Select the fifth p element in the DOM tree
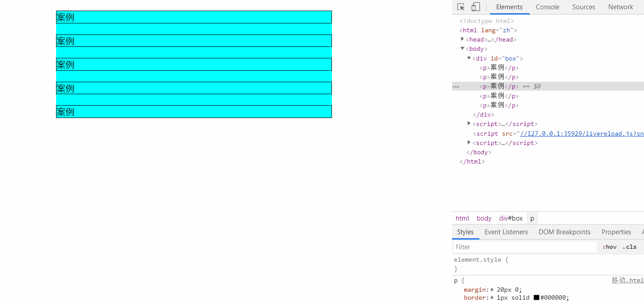Screen dimensions: 644x301 [x=499, y=105]
